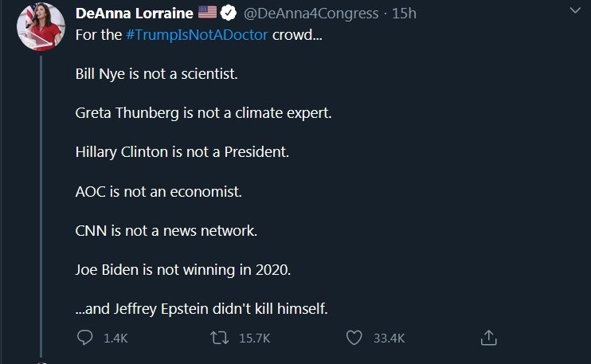Click DeAnna Lorraine's profile avatar
This screenshot has width=591, height=364.
click(41, 26)
